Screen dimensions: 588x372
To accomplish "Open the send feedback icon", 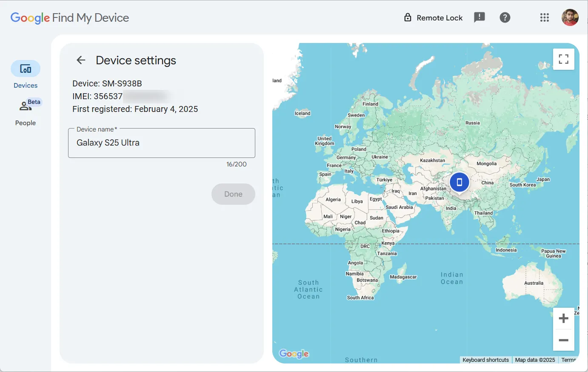I will pos(480,17).
